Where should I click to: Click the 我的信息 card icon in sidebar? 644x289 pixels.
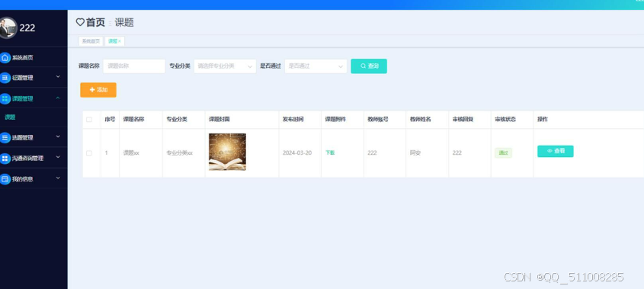coord(5,179)
